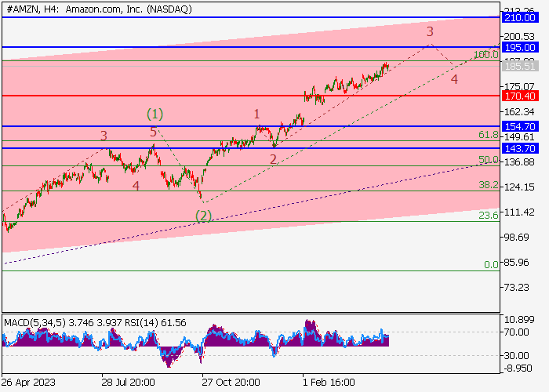The image size is (549, 392).
Task: Click the 30.00 RSI level value
Action: (x=516, y=356)
